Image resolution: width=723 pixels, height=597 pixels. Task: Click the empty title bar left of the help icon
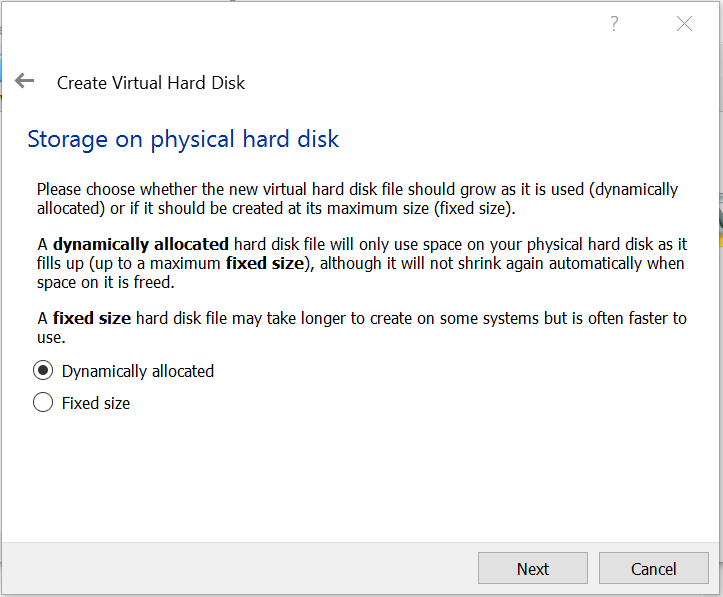point(300,24)
